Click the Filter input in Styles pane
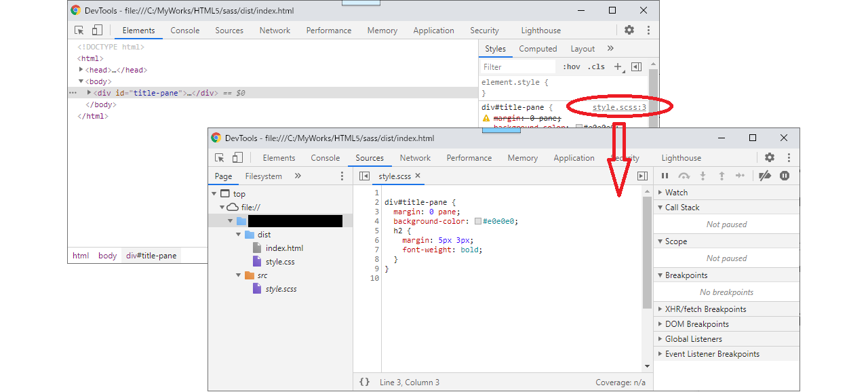The height and width of the screenshot is (392, 868). (518, 66)
